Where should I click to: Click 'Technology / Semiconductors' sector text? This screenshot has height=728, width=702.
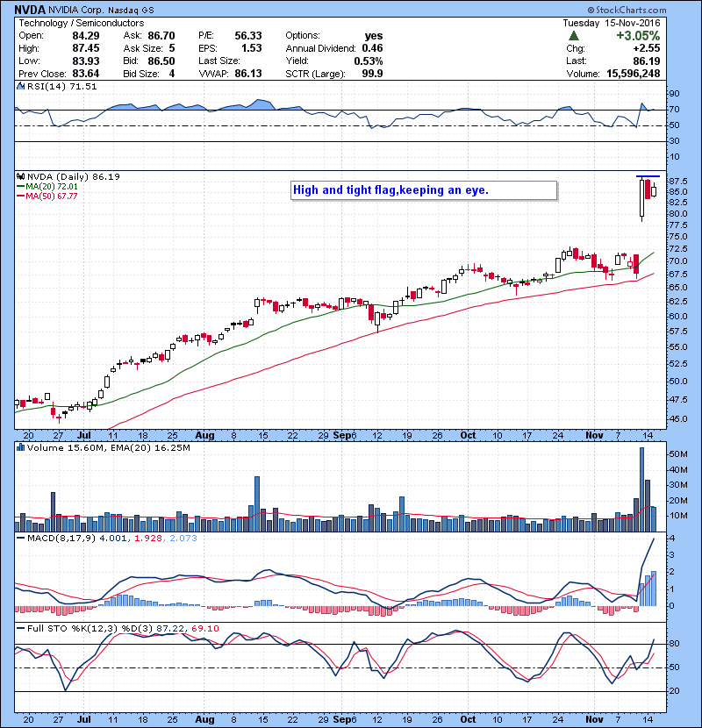tap(82, 23)
